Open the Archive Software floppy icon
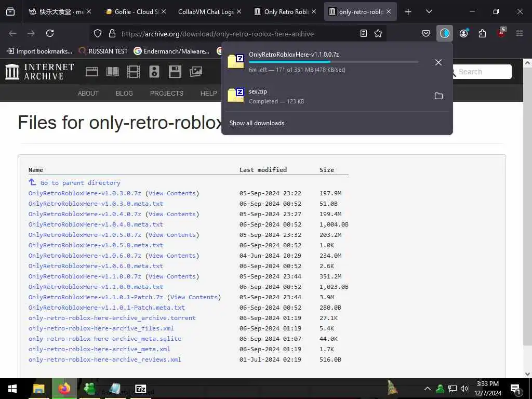 (x=175, y=72)
